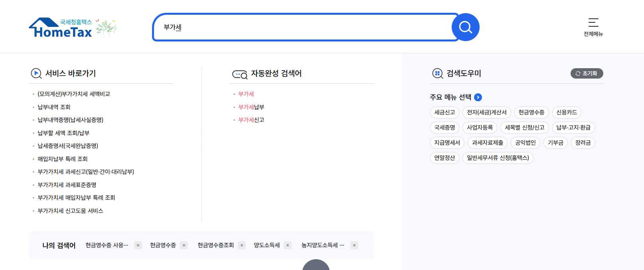The height and width of the screenshot is (270, 644).
Task: Open 부가가치세 신고도움 서비스 link
Action: pyautogui.click(x=70, y=211)
